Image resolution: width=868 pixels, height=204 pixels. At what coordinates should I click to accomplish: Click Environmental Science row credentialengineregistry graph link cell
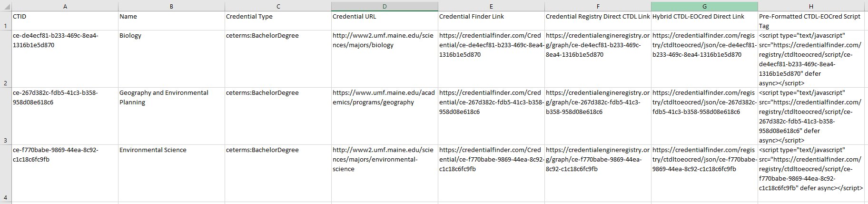pyautogui.click(x=598, y=173)
